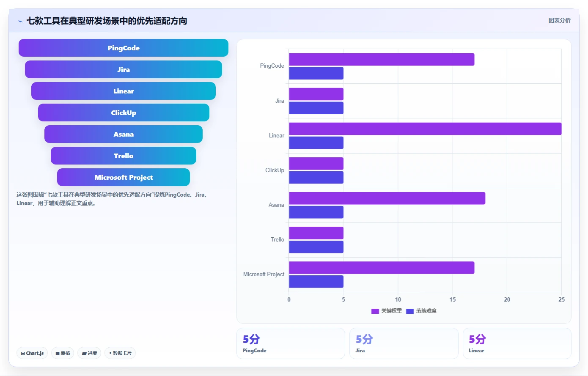Click the Microsoft Project y-axis label

(264, 274)
